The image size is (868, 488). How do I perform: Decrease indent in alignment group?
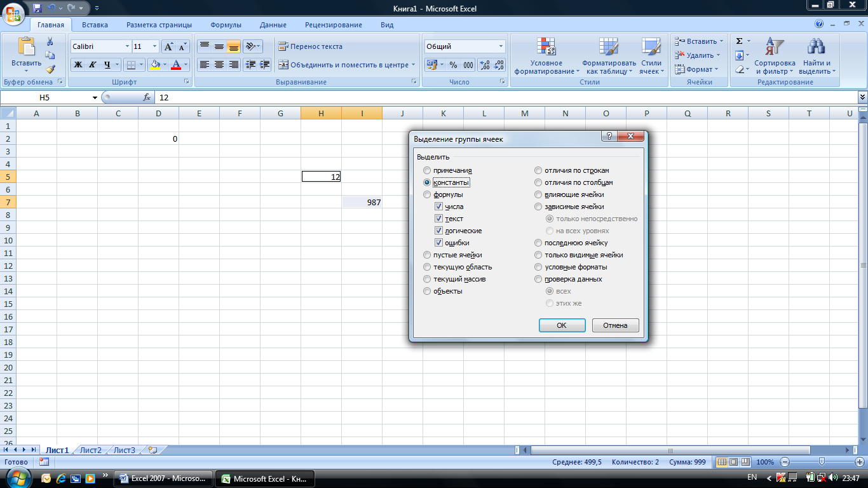tap(250, 65)
